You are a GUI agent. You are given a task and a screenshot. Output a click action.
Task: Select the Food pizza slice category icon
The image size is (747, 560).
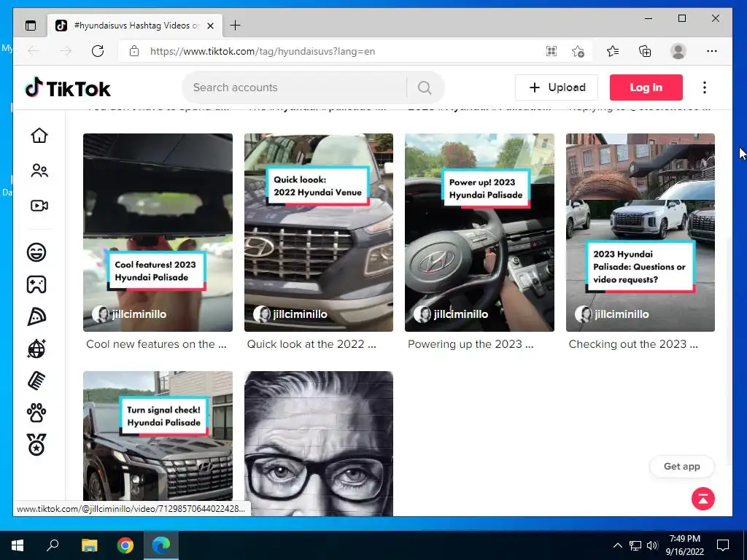[36, 316]
